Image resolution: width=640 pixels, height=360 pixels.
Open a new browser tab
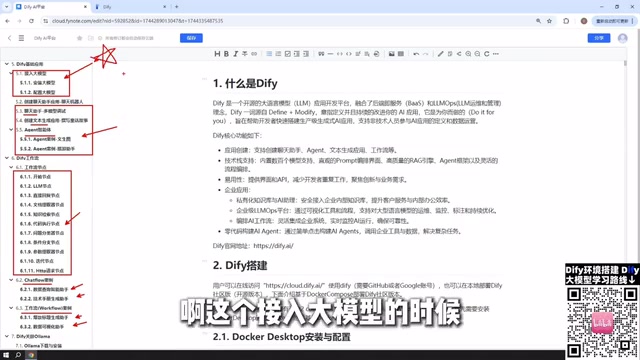pyautogui.click(x=176, y=7)
